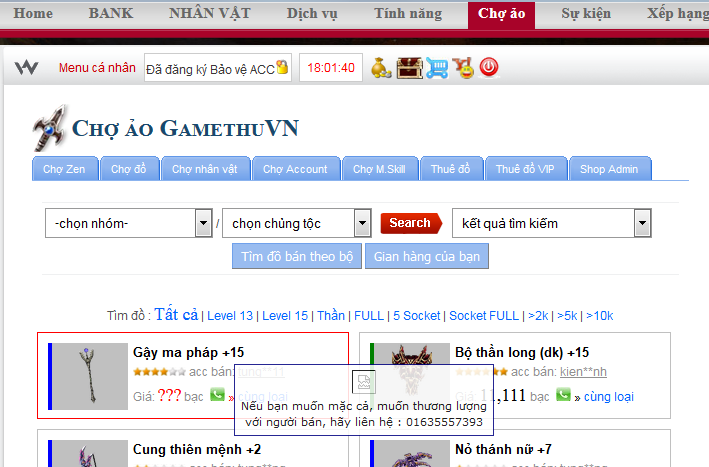Click Tìm đồ bán theo bộ button
Screen dimensions: 709x467
(297, 256)
